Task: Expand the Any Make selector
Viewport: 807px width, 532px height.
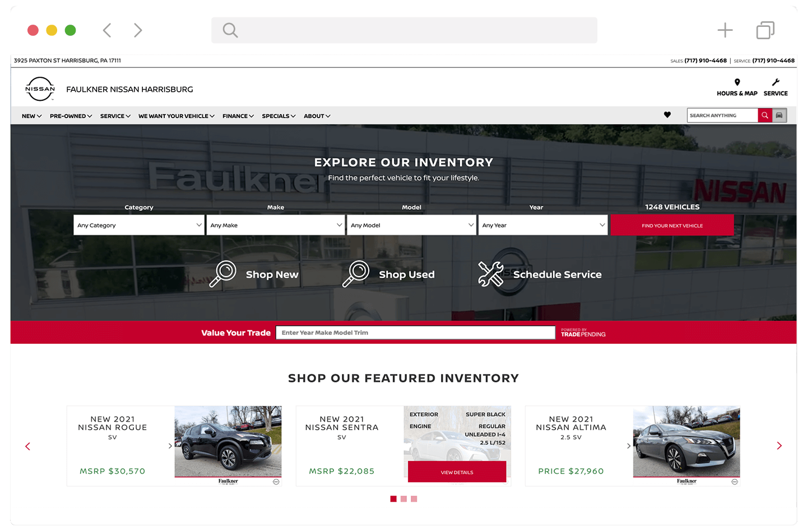Action: (275, 225)
